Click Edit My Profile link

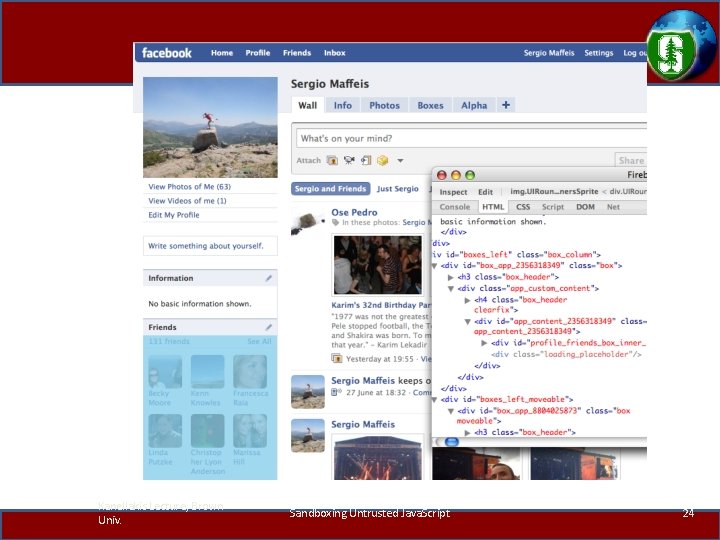[x=174, y=215]
